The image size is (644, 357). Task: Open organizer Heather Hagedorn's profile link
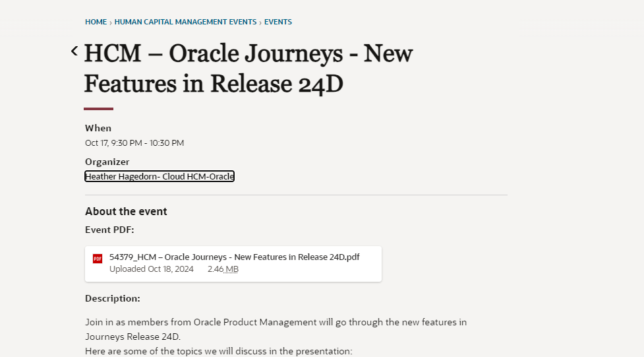pyautogui.click(x=160, y=176)
